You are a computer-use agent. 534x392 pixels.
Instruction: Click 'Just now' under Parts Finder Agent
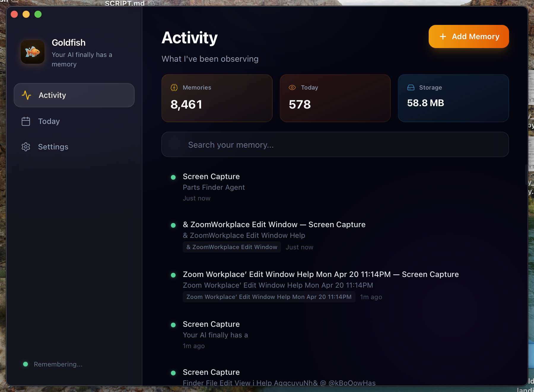196,198
